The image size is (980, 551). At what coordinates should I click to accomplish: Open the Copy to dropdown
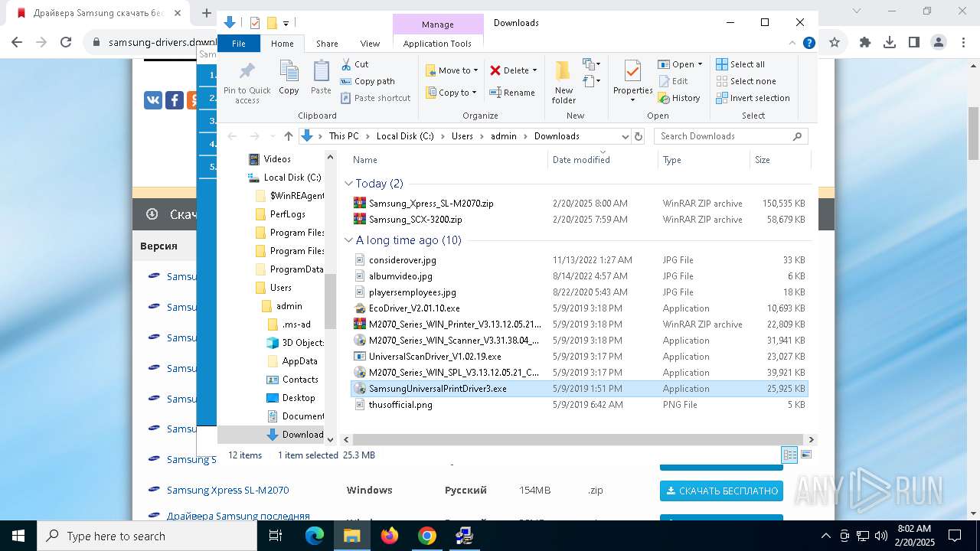click(x=451, y=93)
